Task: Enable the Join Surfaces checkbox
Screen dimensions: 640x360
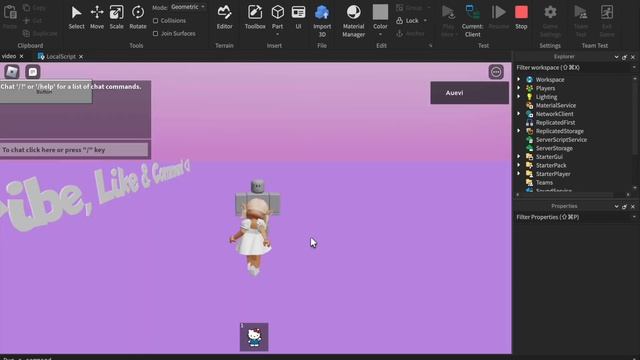Action: 156,33
